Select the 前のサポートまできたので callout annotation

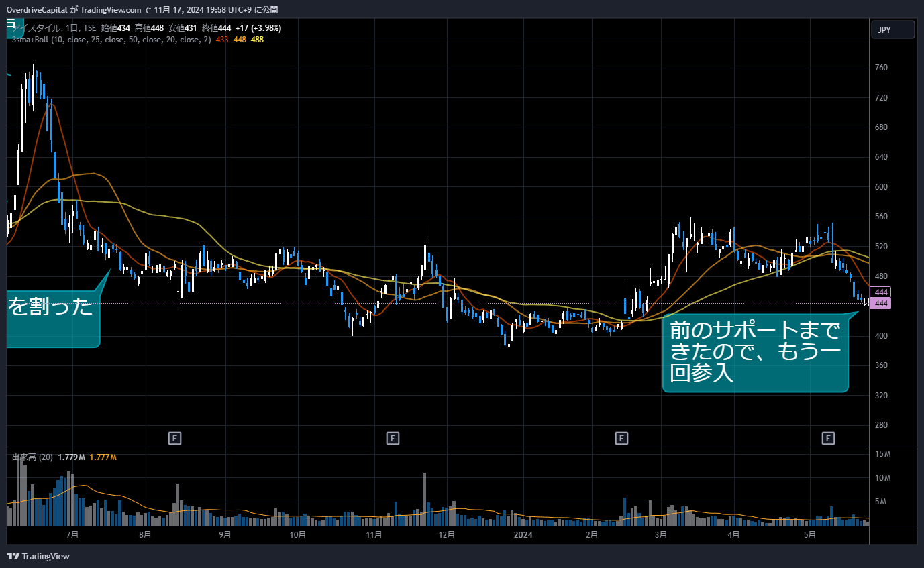755,353
